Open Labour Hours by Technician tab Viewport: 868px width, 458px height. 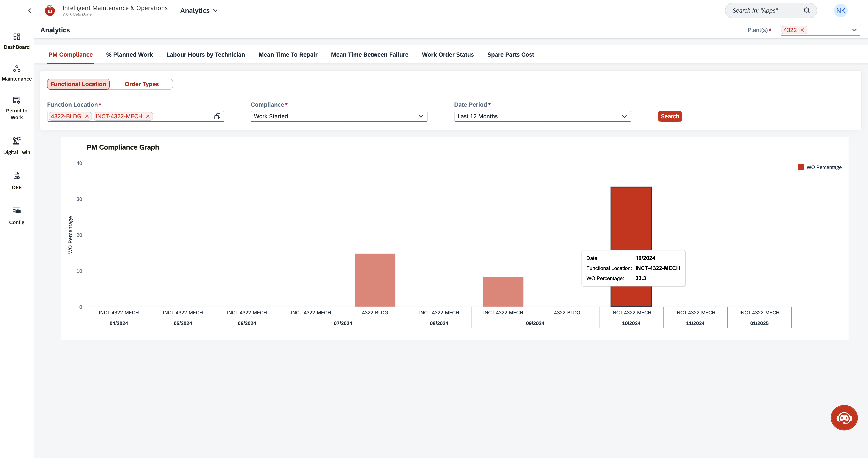coord(205,55)
